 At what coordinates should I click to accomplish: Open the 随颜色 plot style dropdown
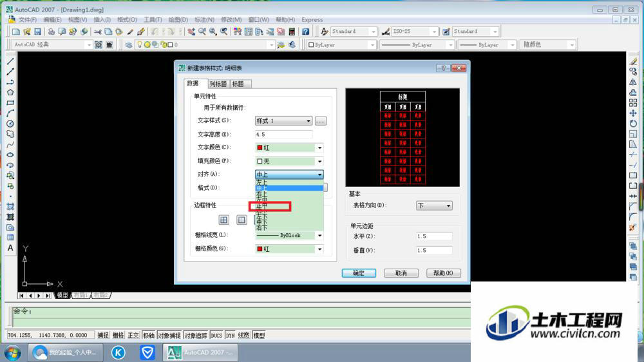click(548, 44)
